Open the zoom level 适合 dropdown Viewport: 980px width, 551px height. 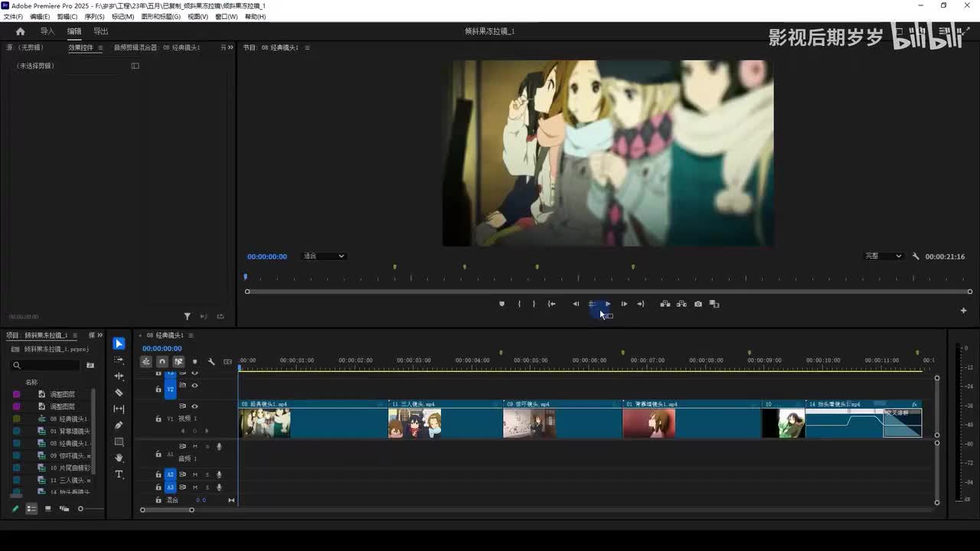(324, 256)
